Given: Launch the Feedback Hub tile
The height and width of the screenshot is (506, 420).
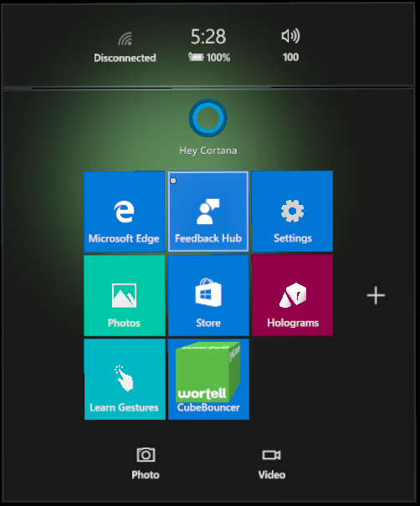Looking at the screenshot, I should (208, 212).
